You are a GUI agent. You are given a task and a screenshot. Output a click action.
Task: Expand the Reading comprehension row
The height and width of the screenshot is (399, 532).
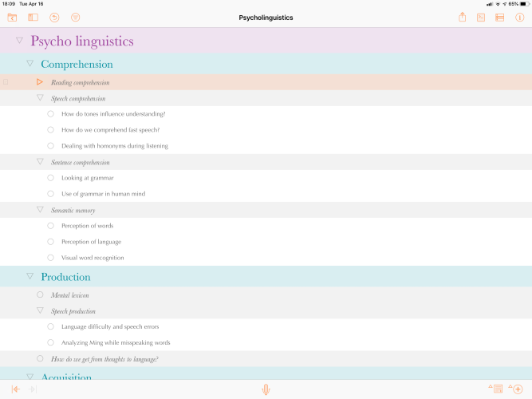(40, 82)
